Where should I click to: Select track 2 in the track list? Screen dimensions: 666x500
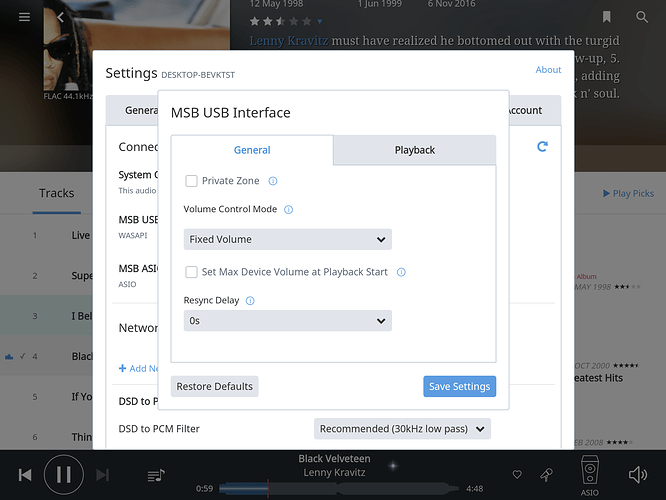click(x=46, y=276)
